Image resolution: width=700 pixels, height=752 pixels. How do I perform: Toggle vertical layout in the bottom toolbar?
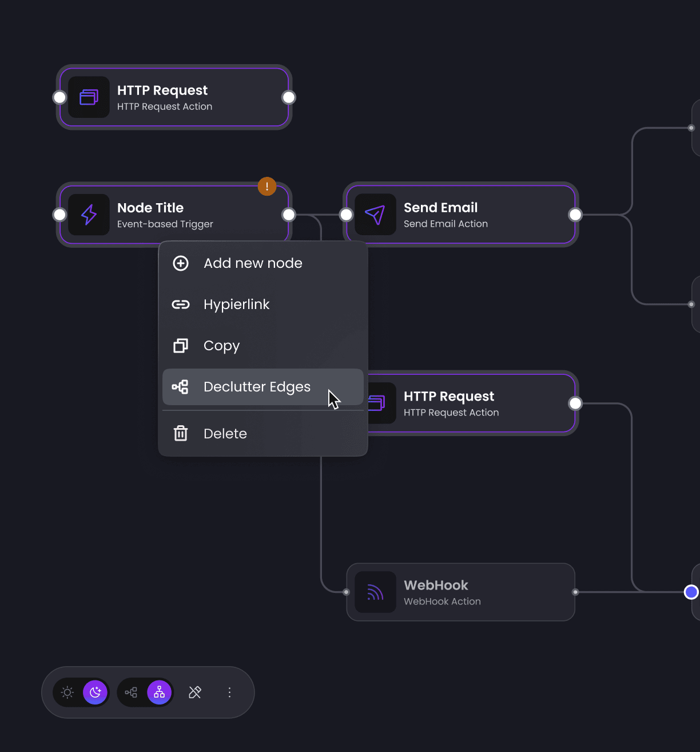pos(159,692)
